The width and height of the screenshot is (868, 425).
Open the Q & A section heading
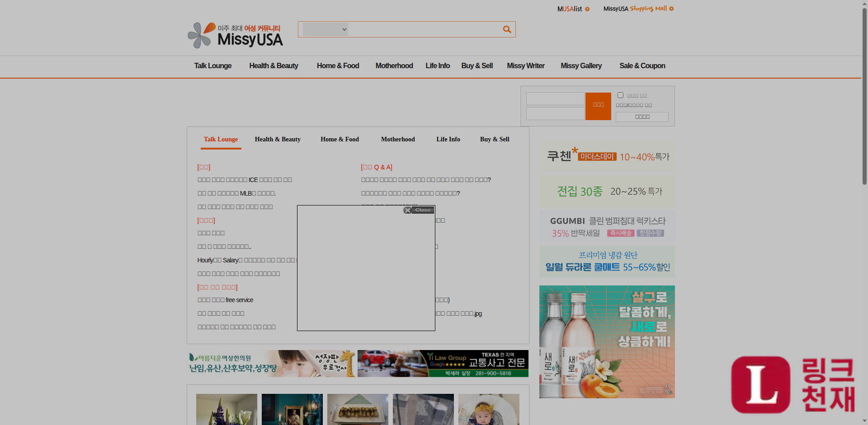(x=377, y=167)
